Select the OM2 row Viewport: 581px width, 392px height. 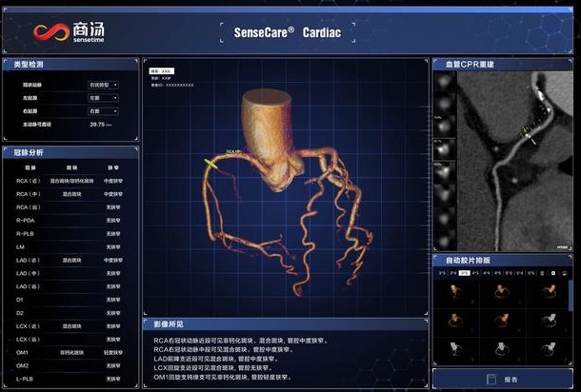coord(70,365)
